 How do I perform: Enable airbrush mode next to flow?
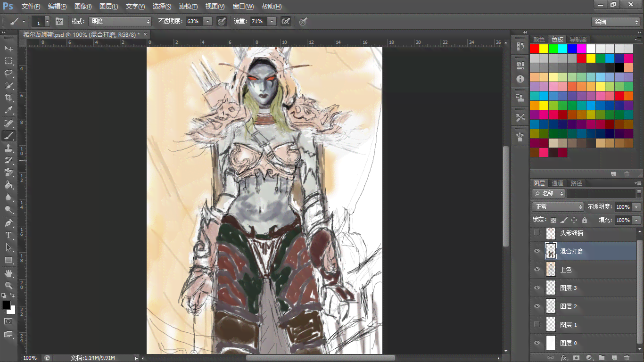285,21
